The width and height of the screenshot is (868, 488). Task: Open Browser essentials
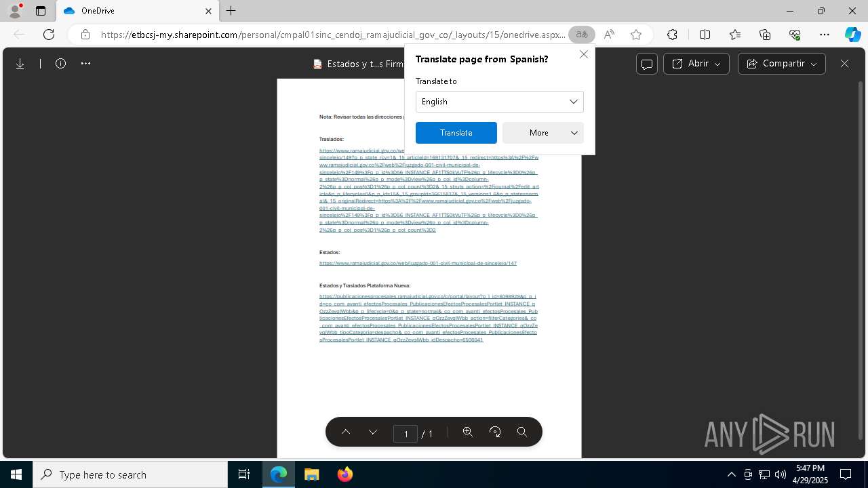coord(795,35)
